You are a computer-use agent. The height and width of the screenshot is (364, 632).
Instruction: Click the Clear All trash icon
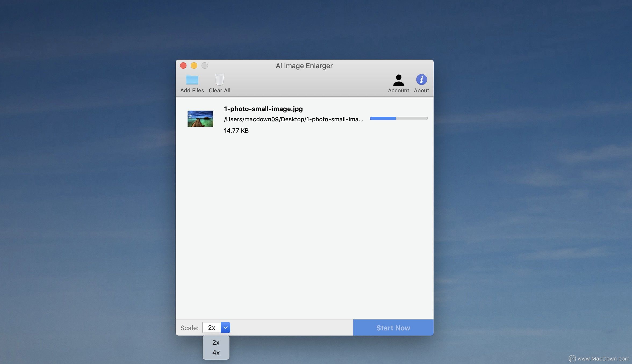219,80
